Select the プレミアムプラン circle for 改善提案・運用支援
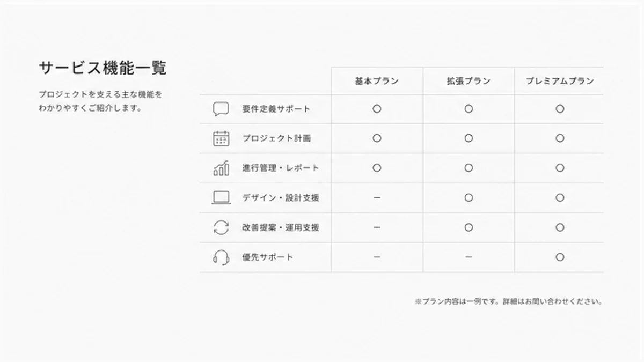 coord(560,227)
